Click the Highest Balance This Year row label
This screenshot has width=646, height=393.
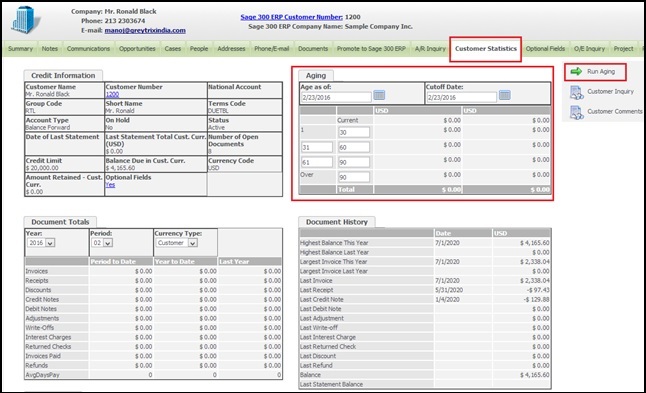tap(334, 243)
